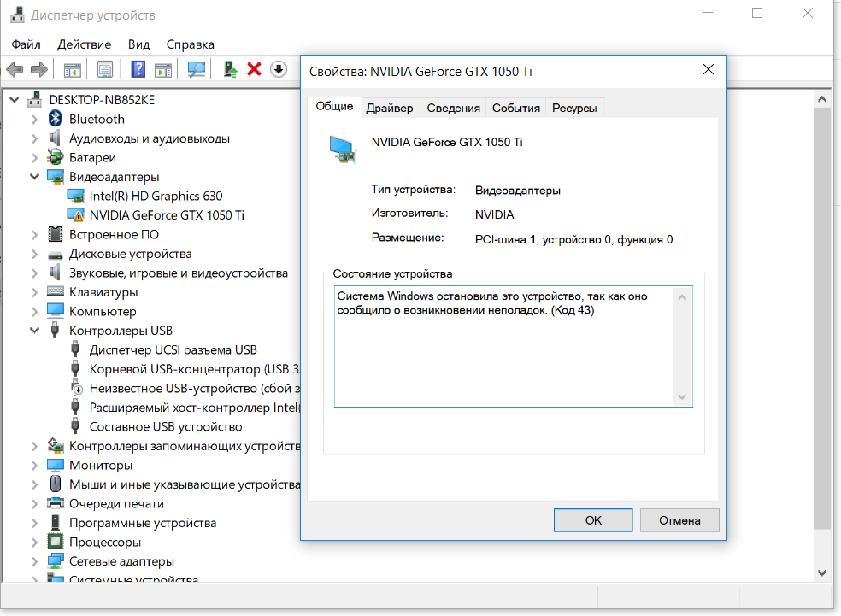This screenshot has width=841, height=616.
Task: Click the down-arrow disable device icon
Action: [x=279, y=69]
